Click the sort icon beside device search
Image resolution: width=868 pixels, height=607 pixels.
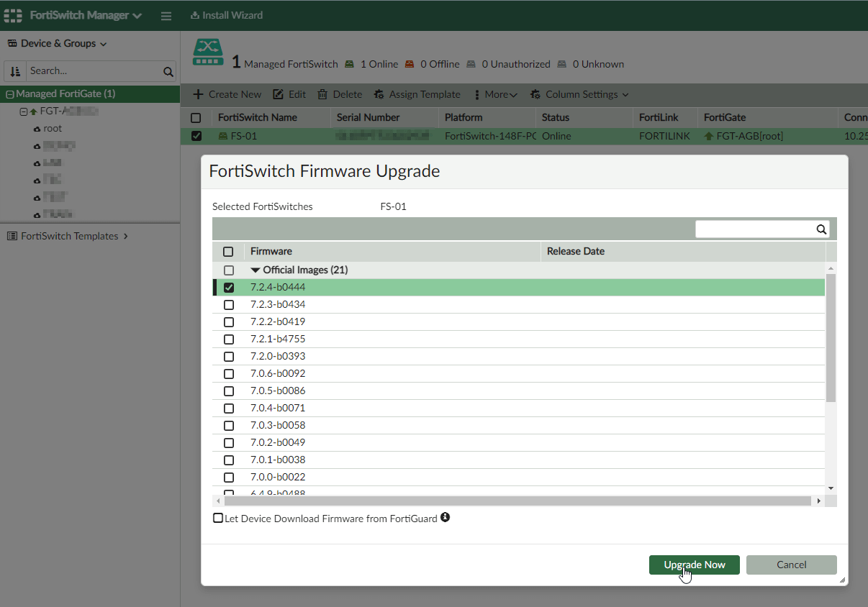(x=15, y=71)
